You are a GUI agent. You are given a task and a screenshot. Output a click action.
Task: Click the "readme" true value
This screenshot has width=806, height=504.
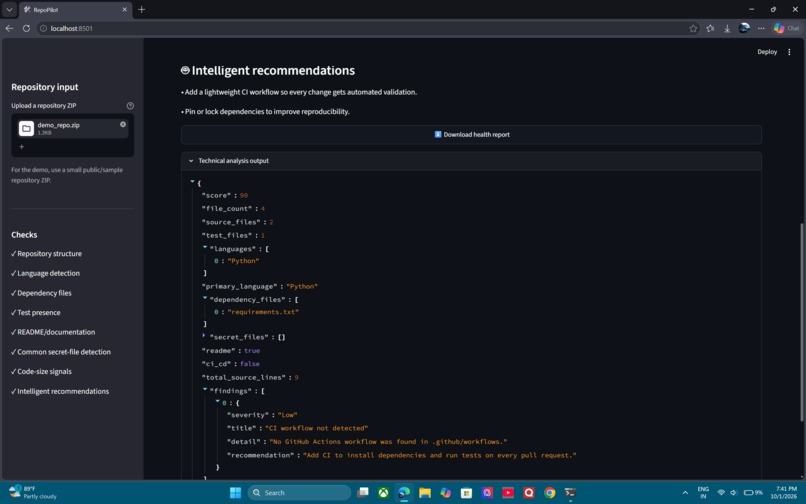point(252,351)
